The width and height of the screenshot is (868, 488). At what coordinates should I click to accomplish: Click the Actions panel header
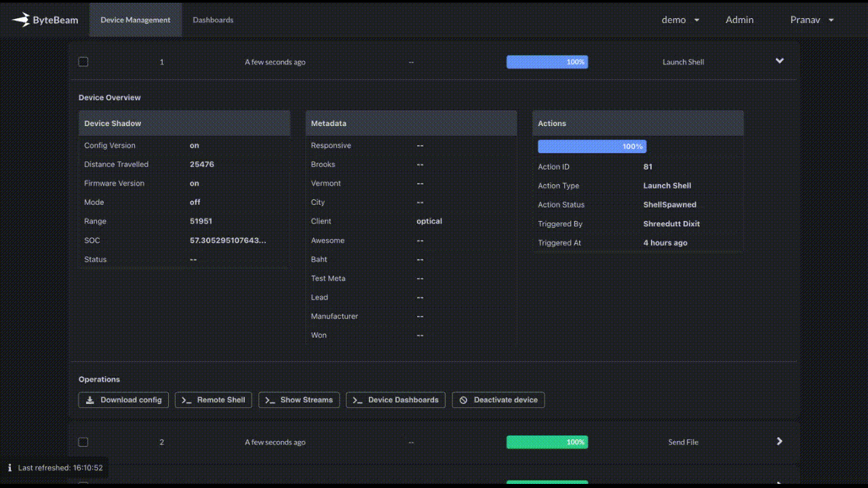(x=638, y=123)
